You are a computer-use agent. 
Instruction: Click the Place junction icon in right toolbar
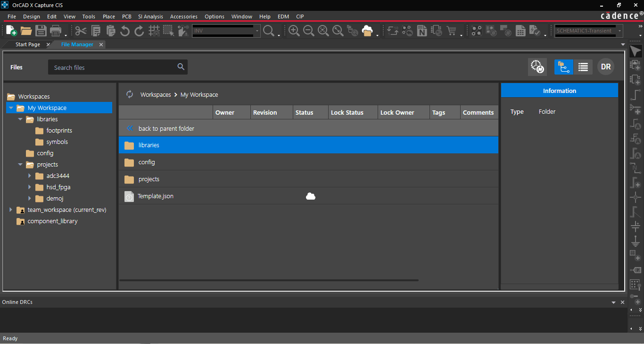[x=636, y=197]
